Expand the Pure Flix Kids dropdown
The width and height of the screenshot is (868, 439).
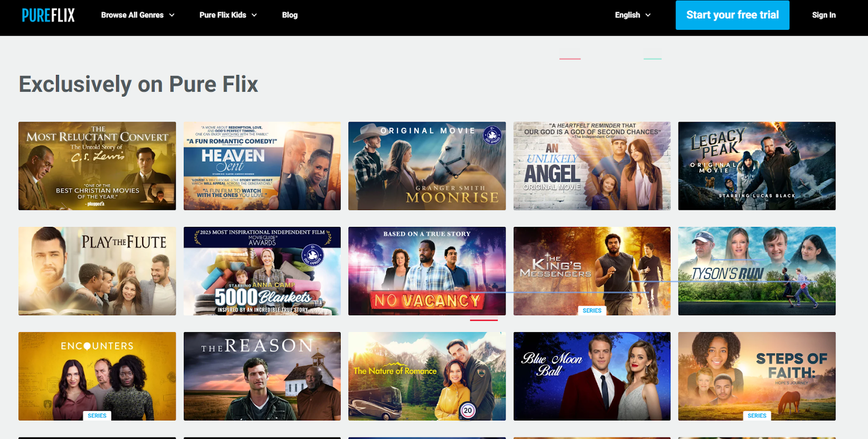click(x=228, y=15)
